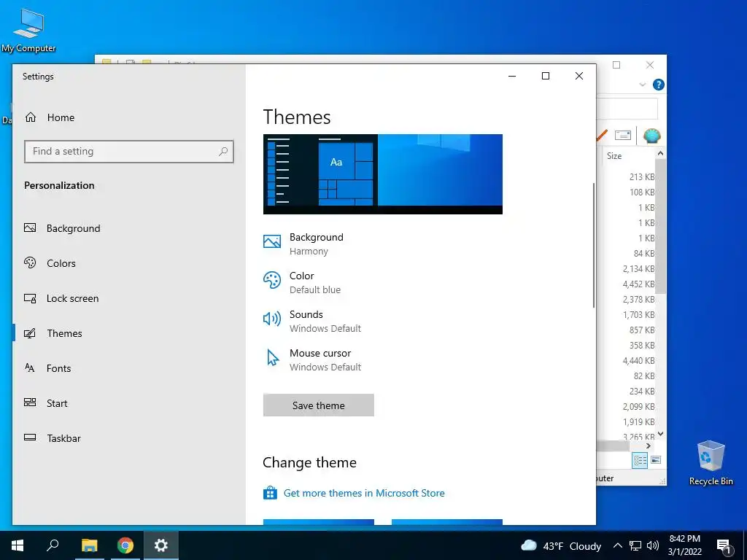Viewport: 747px width, 560px height.
Task: Click the Settings window vertical scrollbar
Action: 594,245
